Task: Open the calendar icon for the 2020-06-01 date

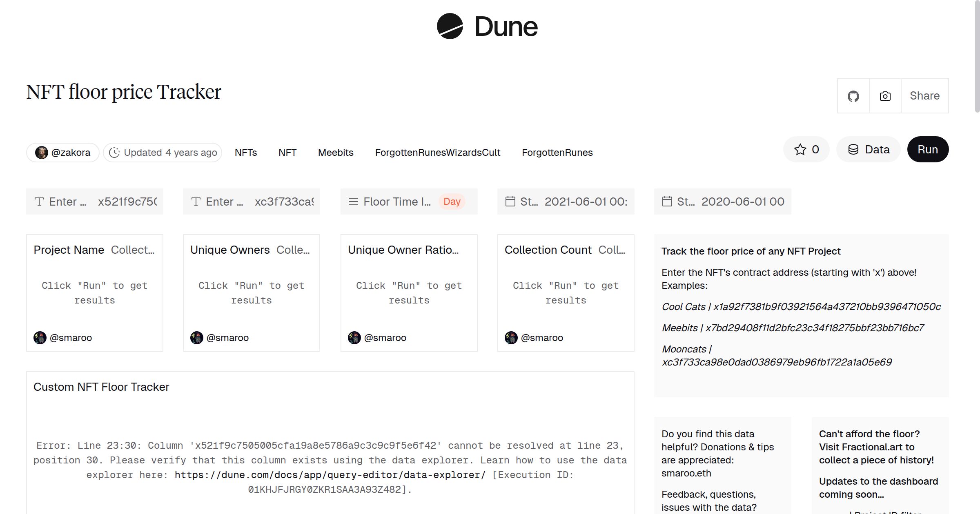Action: coord(667,201)
